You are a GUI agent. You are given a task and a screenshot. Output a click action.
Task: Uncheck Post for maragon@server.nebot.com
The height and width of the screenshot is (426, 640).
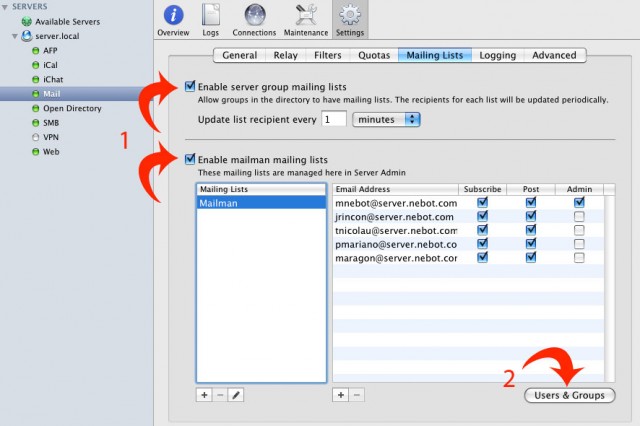531,257
